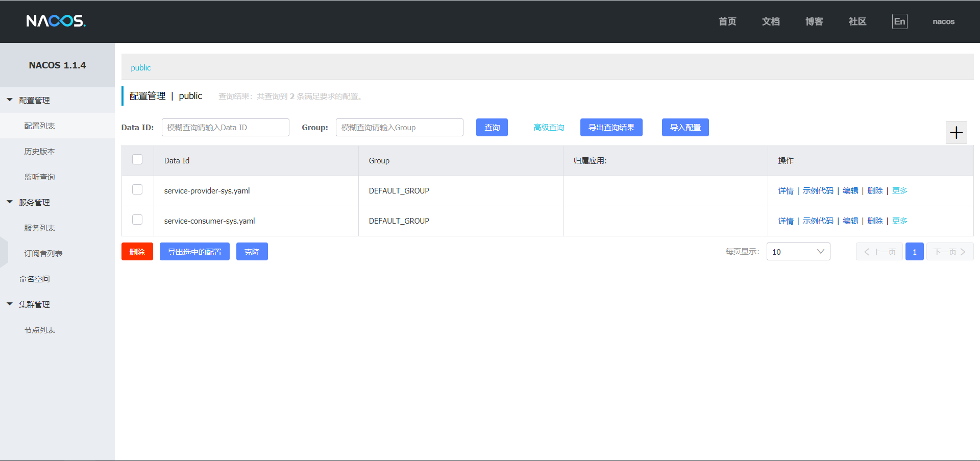Focus the Data ID search field
This screenshot has width=980, height=461.
pyautogui.click(x=226, y=128)
